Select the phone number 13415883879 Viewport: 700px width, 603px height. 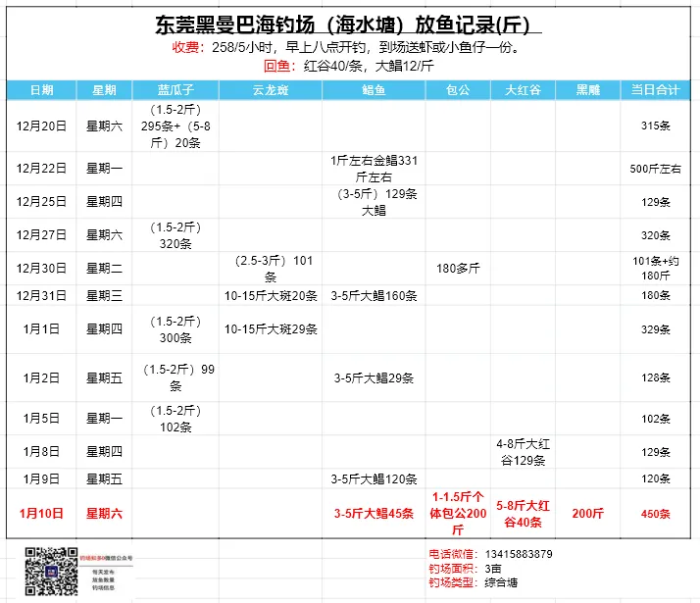[519, 554]
